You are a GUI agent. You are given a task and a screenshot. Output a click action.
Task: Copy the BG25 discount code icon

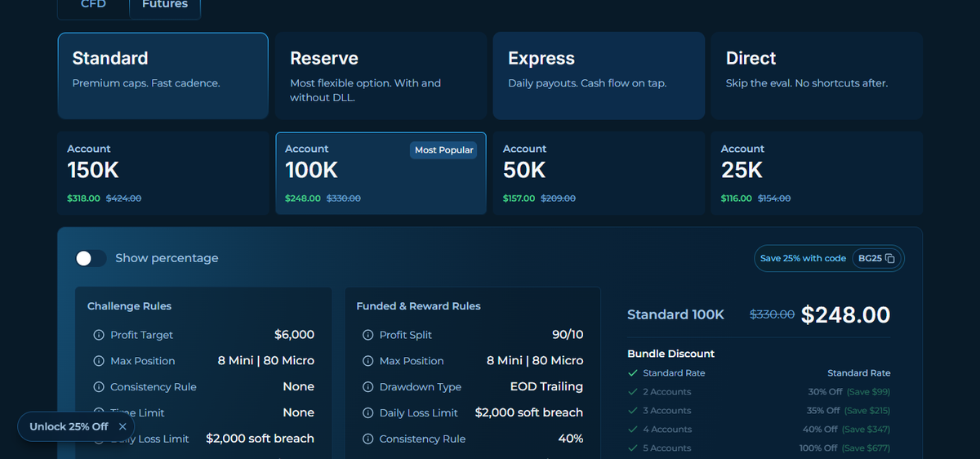click(890, 259)
